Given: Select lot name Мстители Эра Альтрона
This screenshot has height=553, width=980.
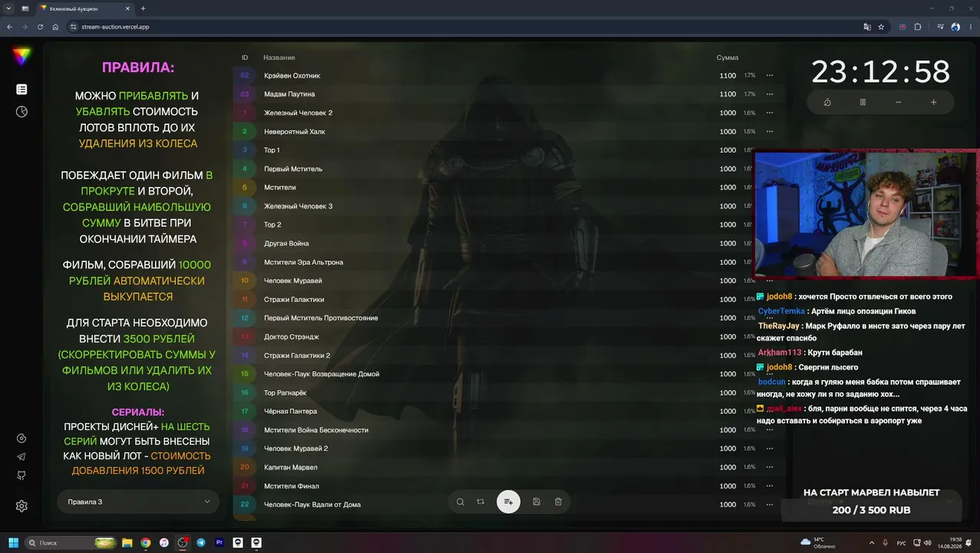Looking at the screenshot, I should click(x=303, y=262).
